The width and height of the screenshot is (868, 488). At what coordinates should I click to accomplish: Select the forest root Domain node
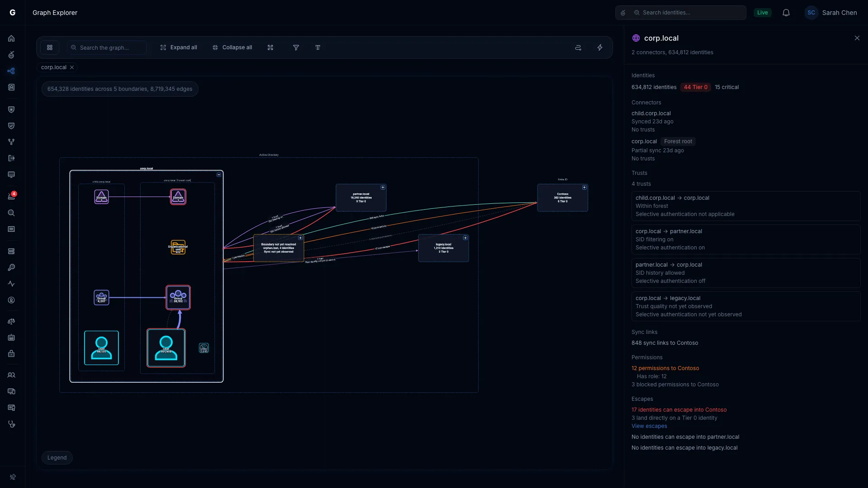[178, 197]
